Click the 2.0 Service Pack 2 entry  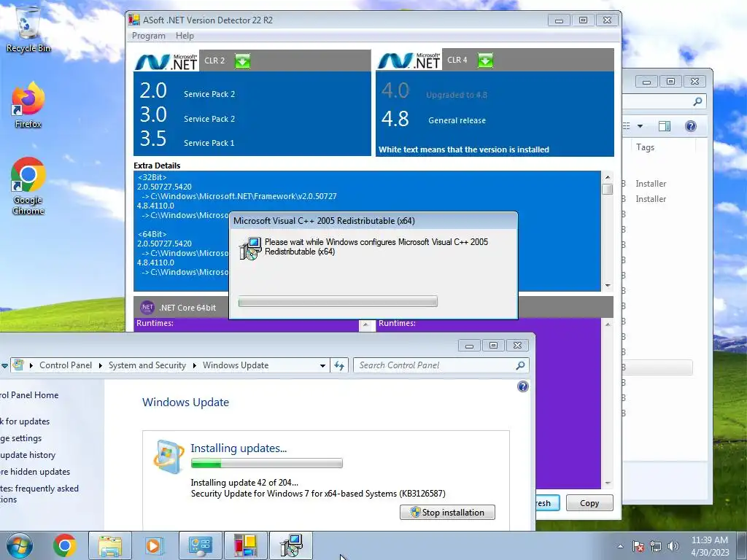[187, 91]
